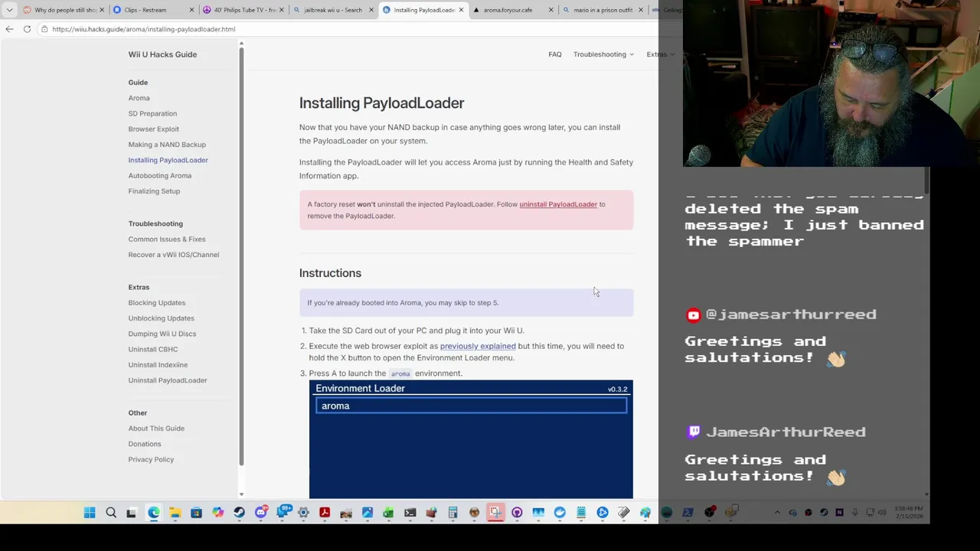Open Uninstall CBHC page

(x=152, y=349)
